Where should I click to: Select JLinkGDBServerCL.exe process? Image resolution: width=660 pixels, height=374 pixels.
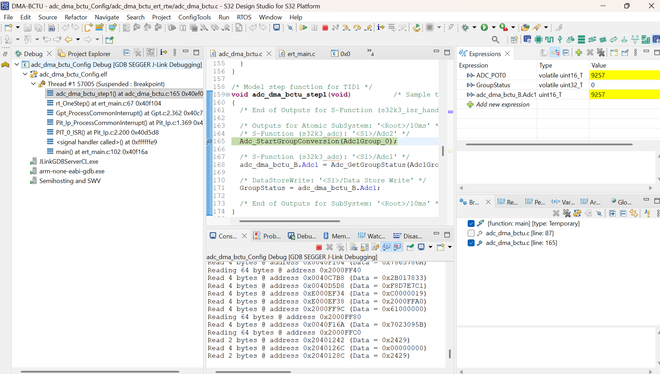(x=68, y=161)
